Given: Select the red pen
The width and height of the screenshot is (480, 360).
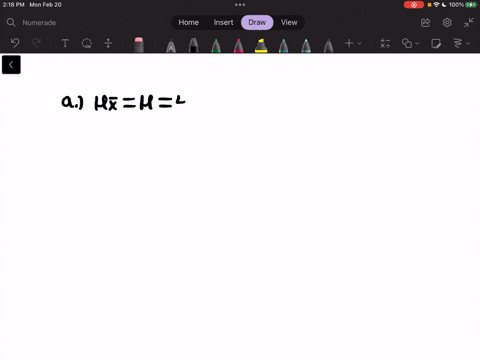Looking at the screenshot, I should 239,45.
